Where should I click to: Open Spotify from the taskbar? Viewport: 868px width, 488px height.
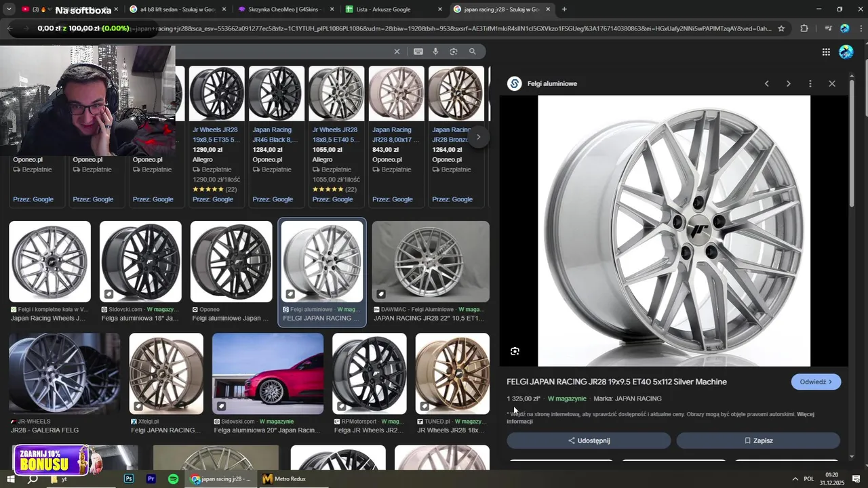point(174,479)
